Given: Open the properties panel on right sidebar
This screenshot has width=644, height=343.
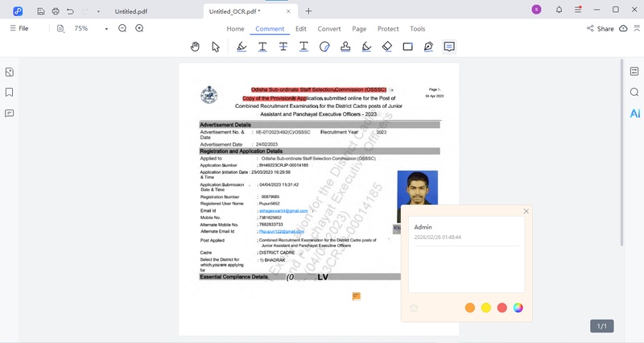Looking at the screenshot, I should coord(634,72).
